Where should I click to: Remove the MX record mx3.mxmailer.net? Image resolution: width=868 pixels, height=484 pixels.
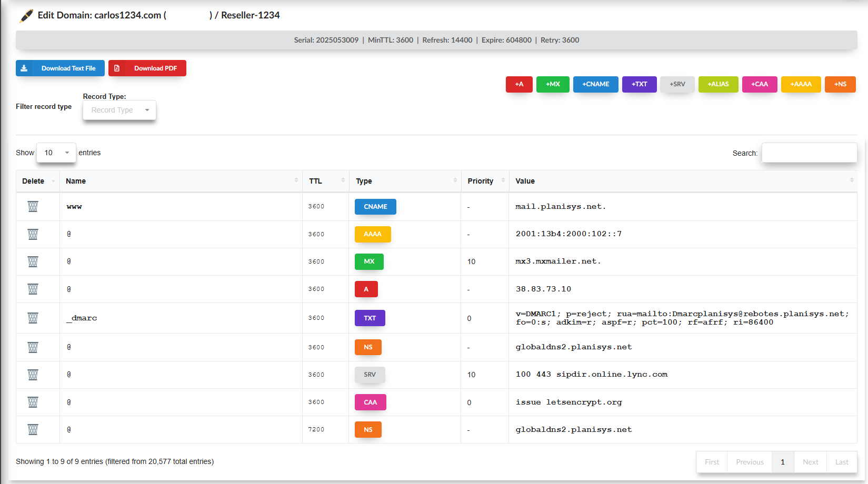(x=33, y=261)
